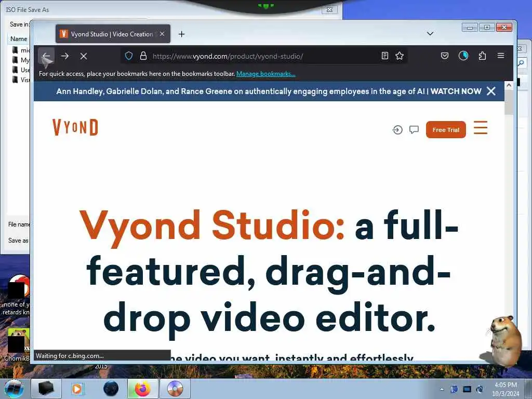Viewport: 532px width, 399px height.
Task: Go forward with the Firefox forward arrow
Action: tap(65, 56)
